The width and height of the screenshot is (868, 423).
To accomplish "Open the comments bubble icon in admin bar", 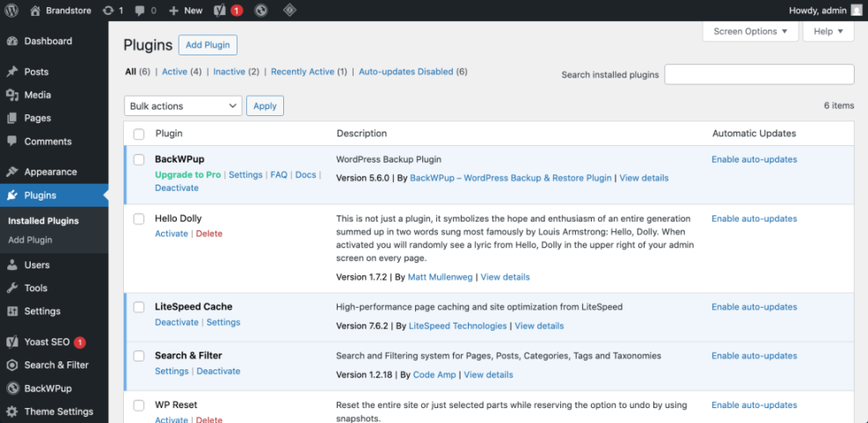I will [138, 11].
